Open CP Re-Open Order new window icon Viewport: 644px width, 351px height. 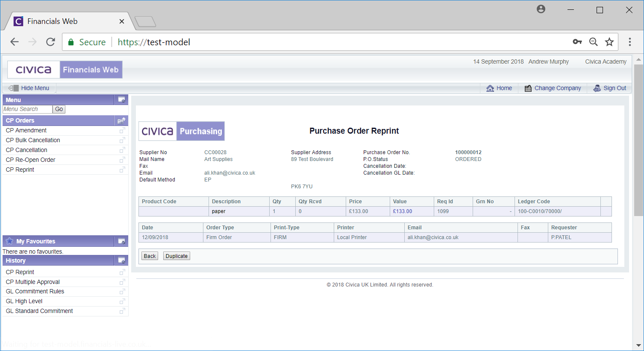122,160
